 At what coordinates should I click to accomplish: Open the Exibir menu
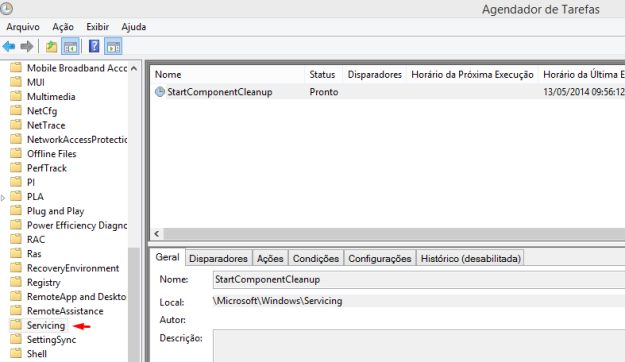pyautogui.click(x=98, y=27)
